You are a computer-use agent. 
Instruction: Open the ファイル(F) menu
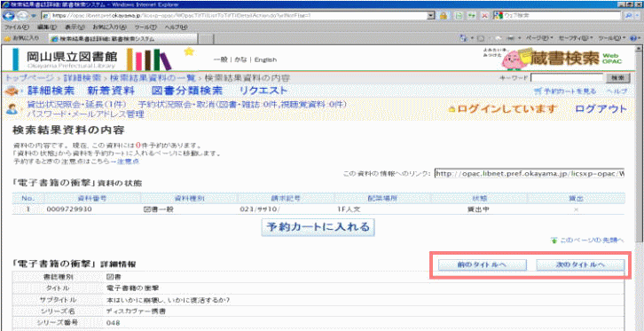17,28
